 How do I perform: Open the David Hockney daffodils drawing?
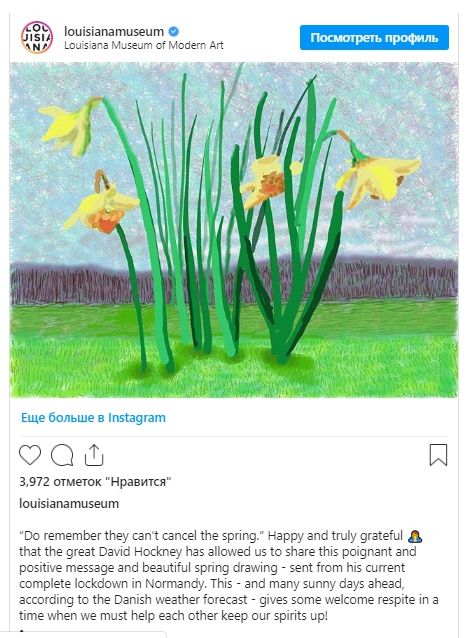click(234, 230)
